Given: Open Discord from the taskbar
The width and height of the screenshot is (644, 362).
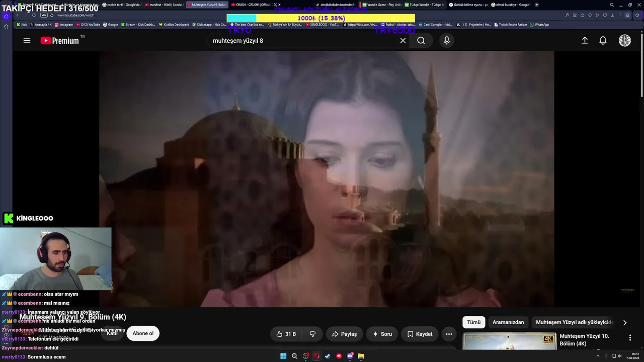Looking at the screenshot, I should pos(350,356).
